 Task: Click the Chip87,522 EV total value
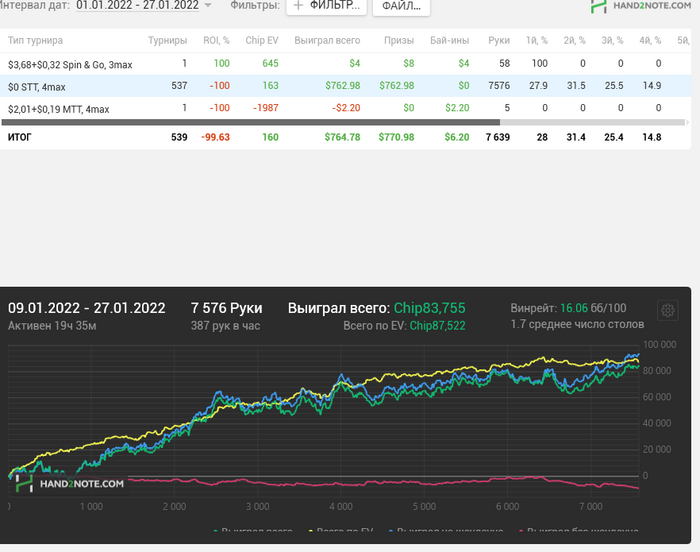click(438, 326)
